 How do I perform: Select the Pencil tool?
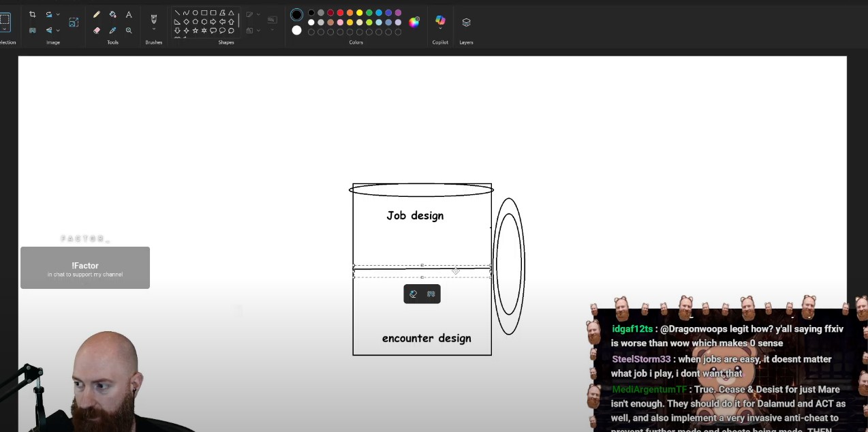[x=96, y=14]
